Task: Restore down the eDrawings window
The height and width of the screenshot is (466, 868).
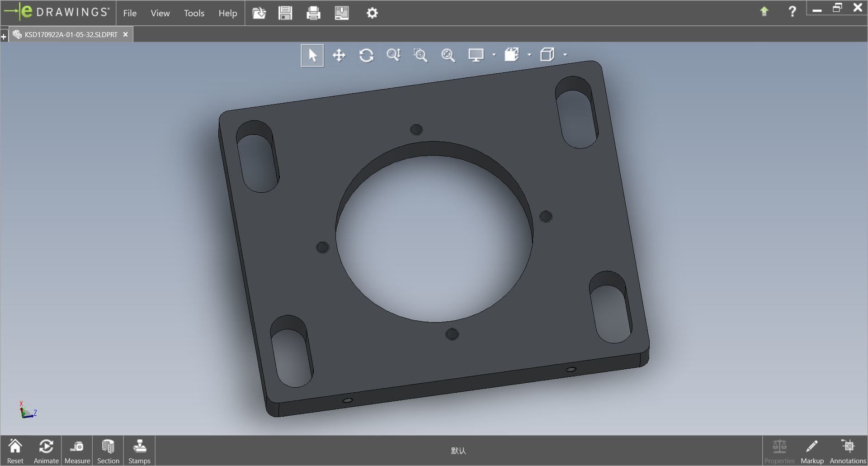Action: (837, 8)
